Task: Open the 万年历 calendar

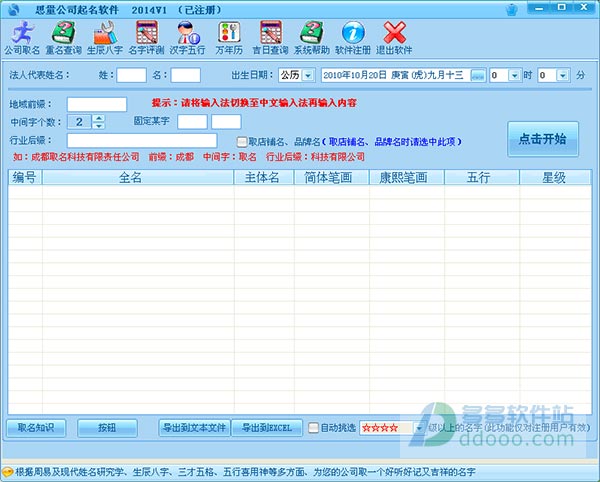Action: [229, 37]
